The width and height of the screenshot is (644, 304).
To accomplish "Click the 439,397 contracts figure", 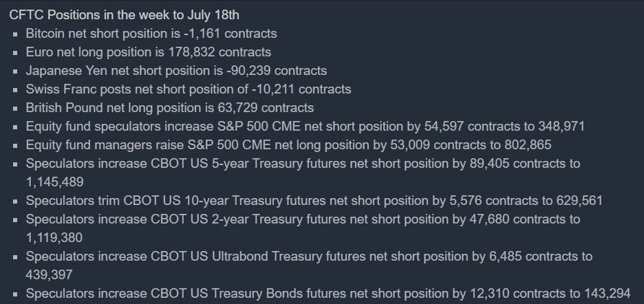I will pyautogui.click(x=49, y=275).
